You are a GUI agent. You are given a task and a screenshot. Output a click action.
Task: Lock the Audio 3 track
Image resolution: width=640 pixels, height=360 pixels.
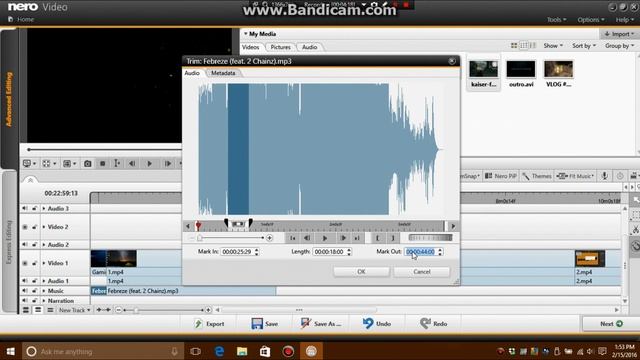(34, 209)
